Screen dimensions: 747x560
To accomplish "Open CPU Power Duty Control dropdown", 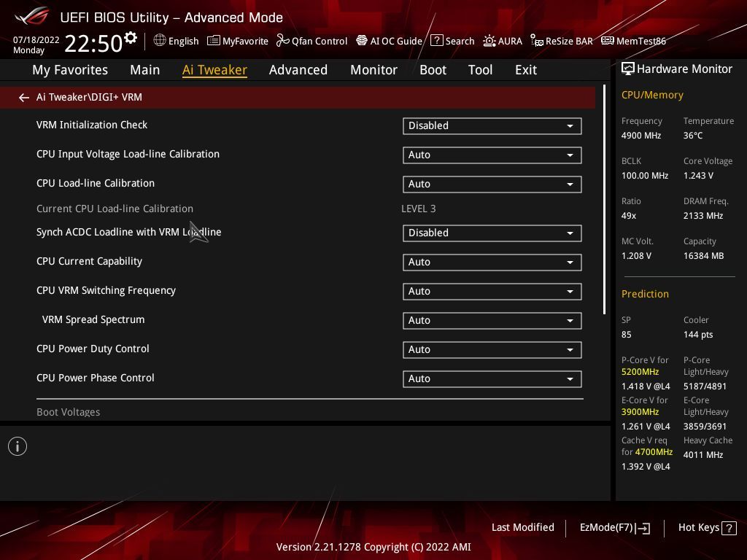I will 492,350.
